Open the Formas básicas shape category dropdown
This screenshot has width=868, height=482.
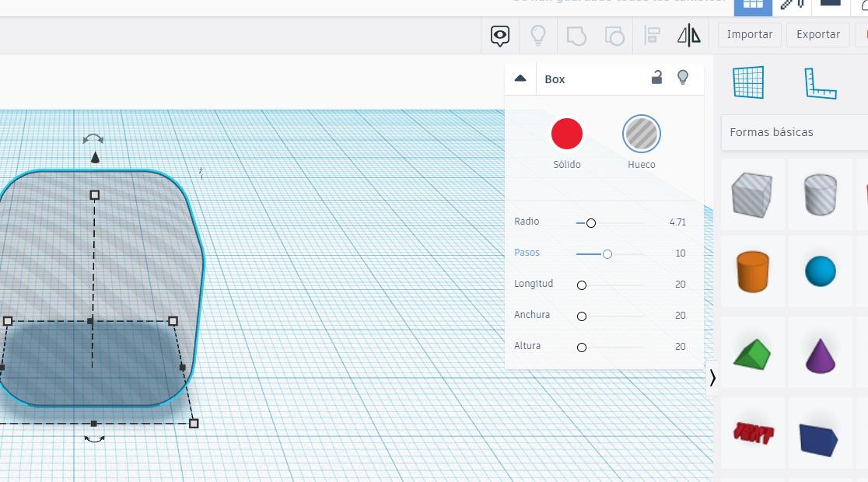(x=794, y=132)
